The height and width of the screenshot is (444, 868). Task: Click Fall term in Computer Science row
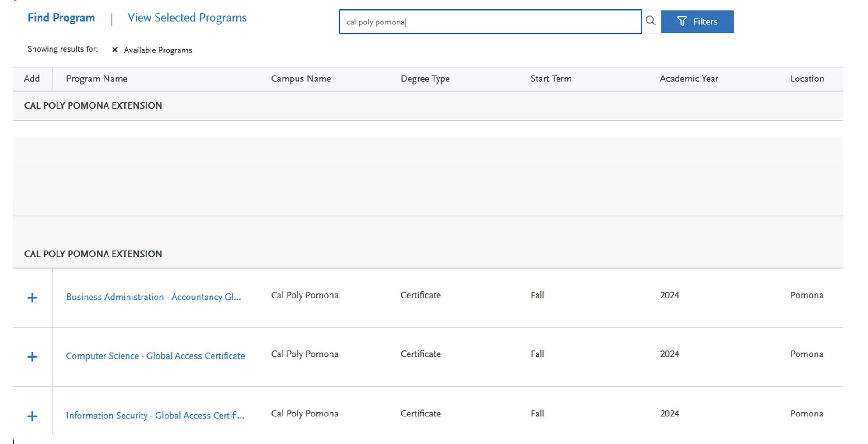coord(537,354)
